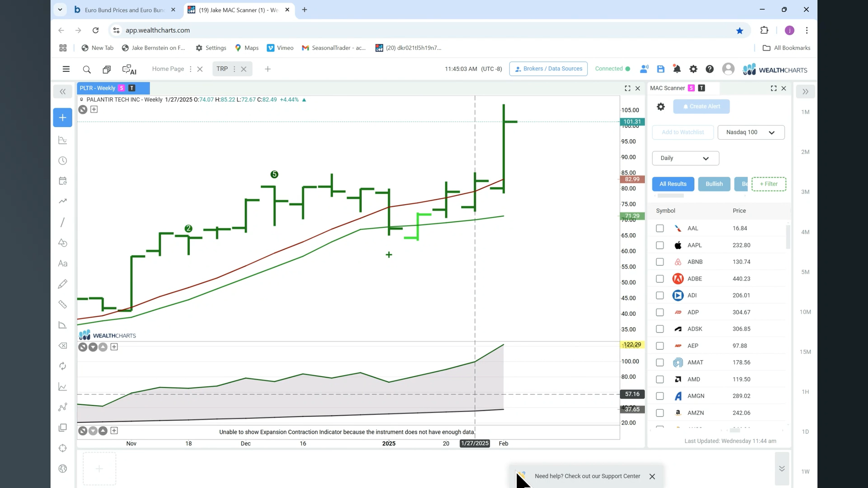Check the ABNB row checkbox
This screenshot has height=488, width=868.
[660, 262]
